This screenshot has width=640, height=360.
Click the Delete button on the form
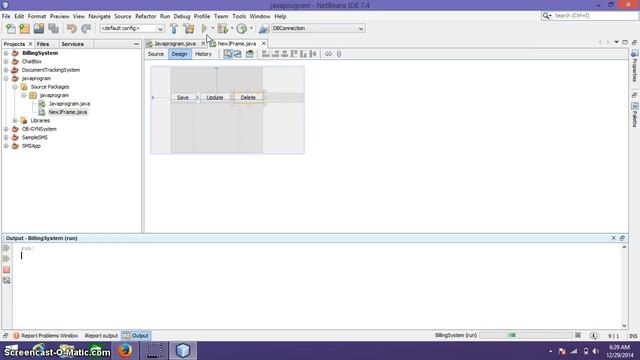[248, 98]
